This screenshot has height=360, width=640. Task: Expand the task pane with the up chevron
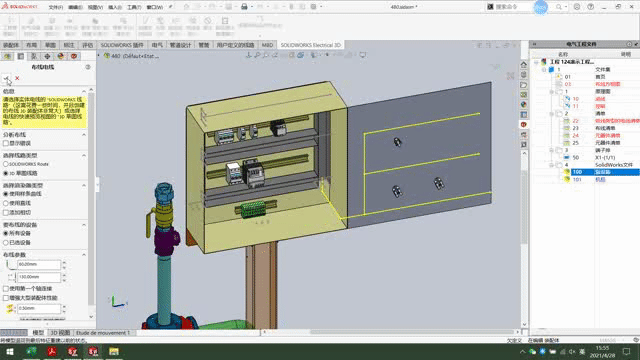[x=524, y=153]
